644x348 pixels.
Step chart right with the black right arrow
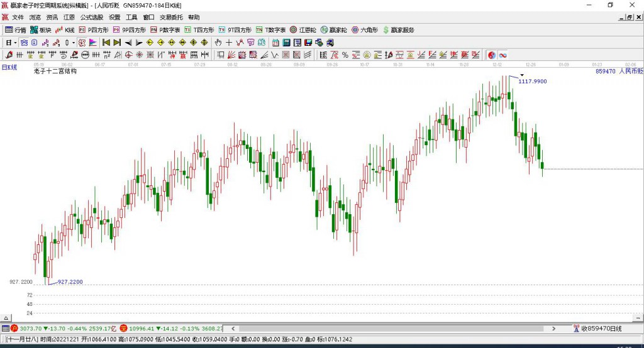139,42
